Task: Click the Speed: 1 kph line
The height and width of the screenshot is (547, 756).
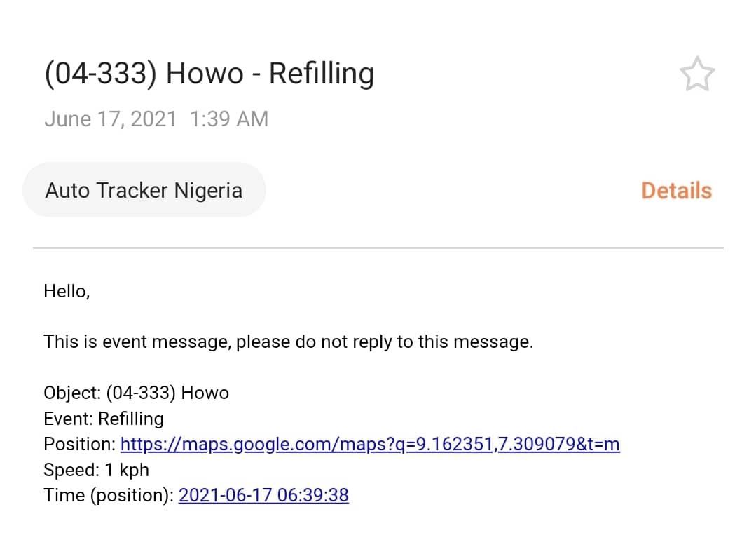Action: [x=96, y=470]
